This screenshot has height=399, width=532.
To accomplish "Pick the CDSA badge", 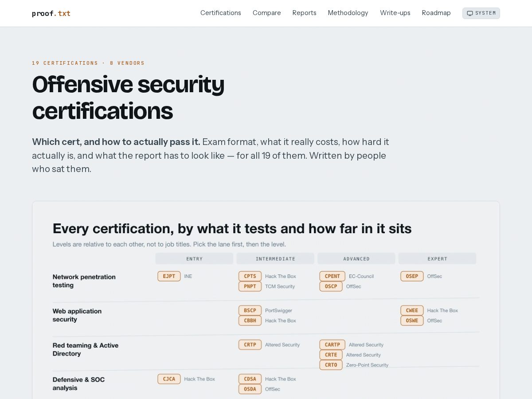I will pyautogui.click(x=250, y=379).
